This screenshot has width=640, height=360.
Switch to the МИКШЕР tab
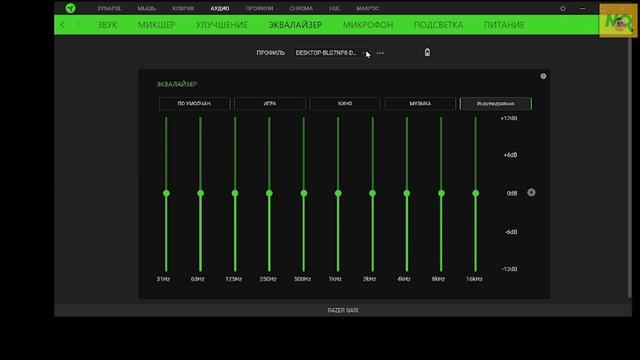click(157, 25)
